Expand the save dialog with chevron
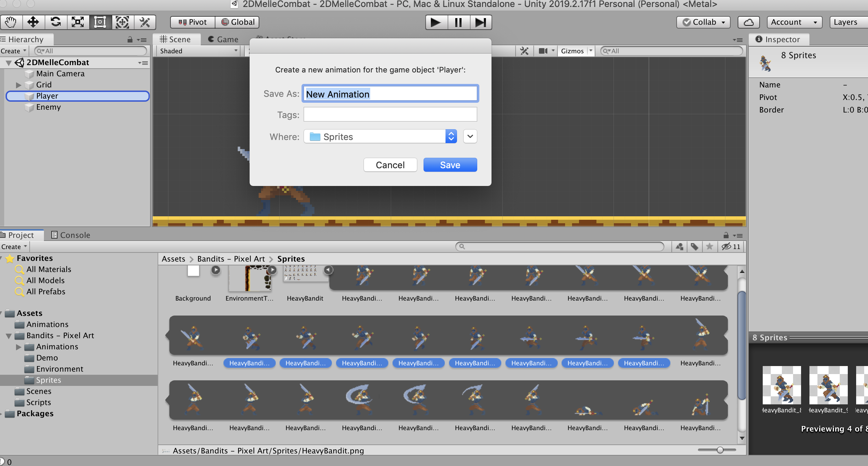This screenshot has width=868, height=466. [470, 137]
